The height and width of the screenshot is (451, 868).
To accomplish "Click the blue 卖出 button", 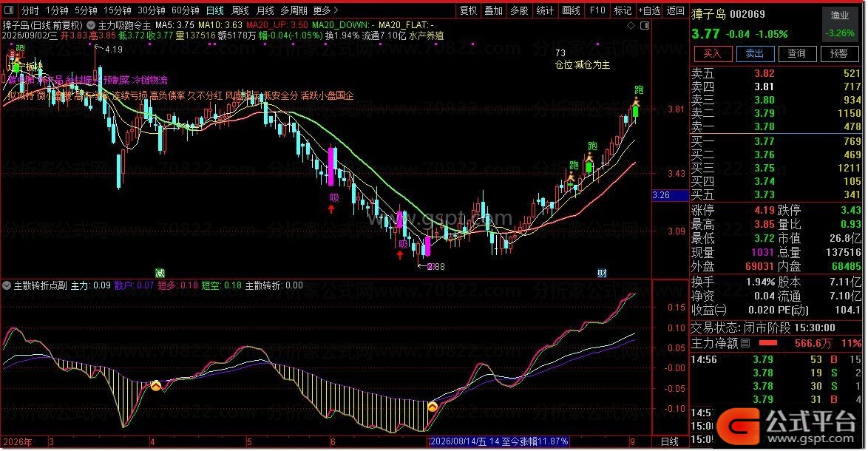I will pos(755,54).
